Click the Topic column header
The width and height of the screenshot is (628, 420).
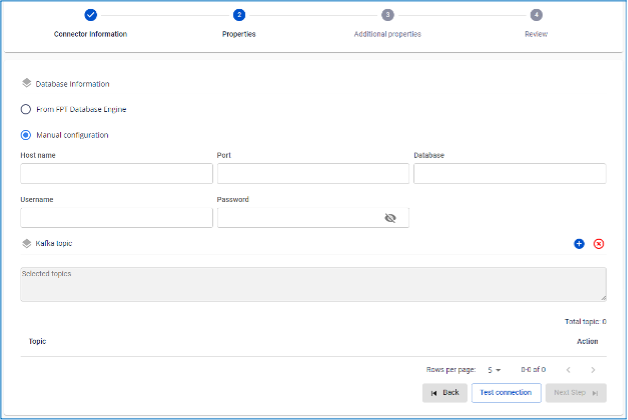[x=37, y=342]
